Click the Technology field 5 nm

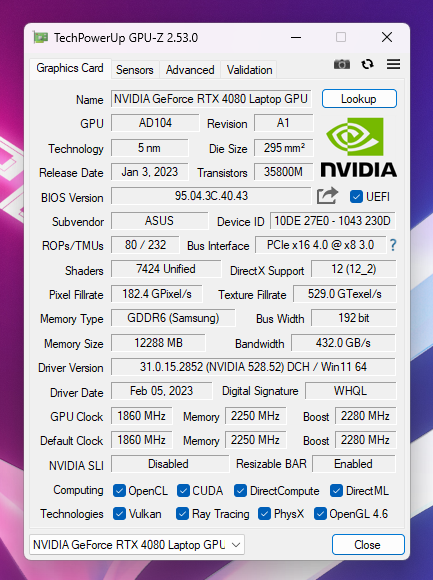149,148
